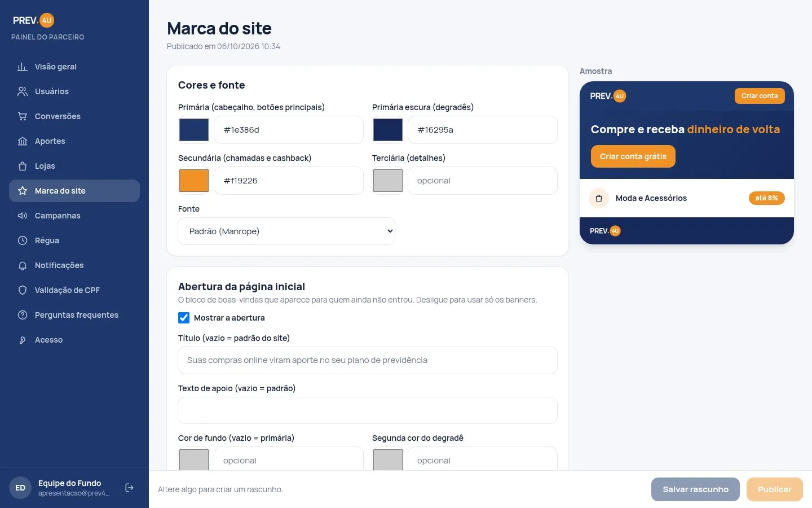Open the Visão geral menu item
This screenshot has height=508, width=812.
tap(74, 67)
